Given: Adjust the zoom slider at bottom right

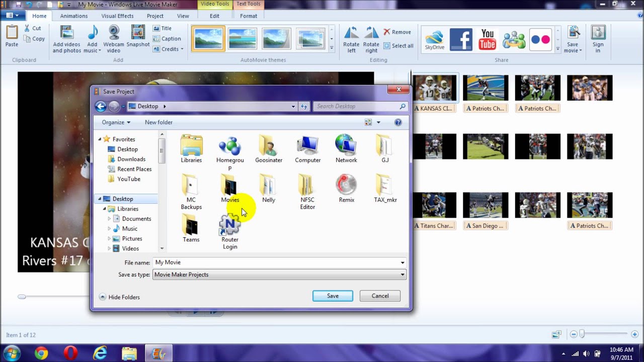Looking at the screenshot, I should coord(582,334).
